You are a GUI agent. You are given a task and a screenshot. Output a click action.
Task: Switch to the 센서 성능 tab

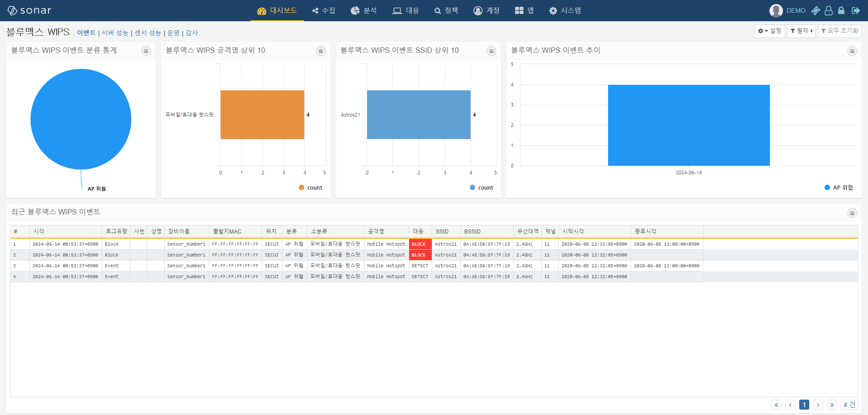[x=148, y=33]
